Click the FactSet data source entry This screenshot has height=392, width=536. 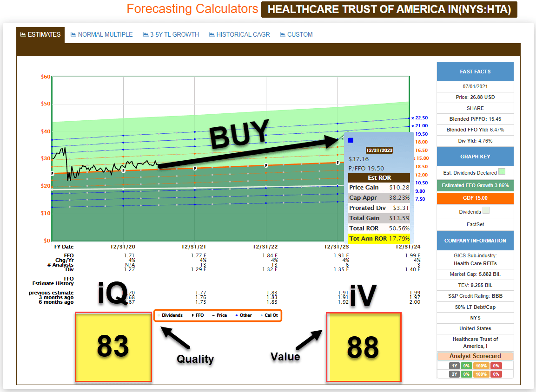click(x=475, y=224)
